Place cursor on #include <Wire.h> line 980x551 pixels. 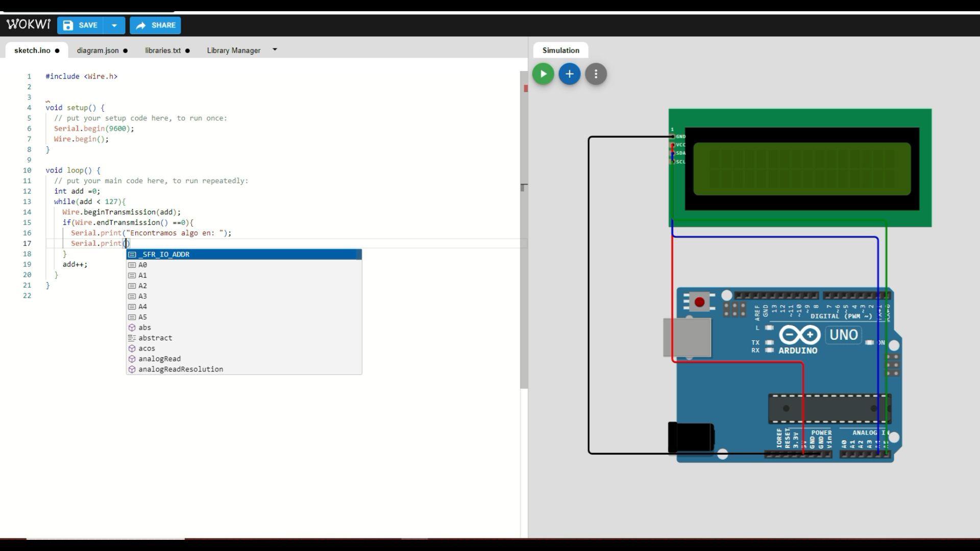pos(82,76)
